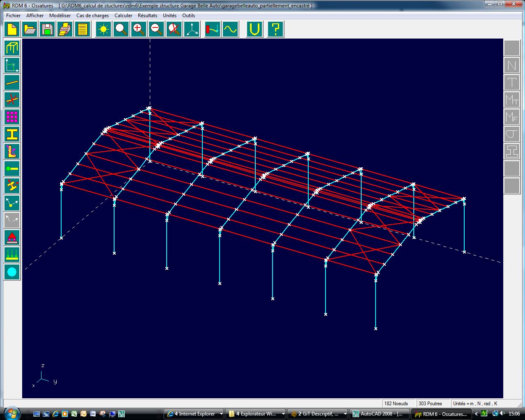This screenshot has width=525, height=420.
Task: Open the yellow lined document listing icon
Action: [83, 30]
